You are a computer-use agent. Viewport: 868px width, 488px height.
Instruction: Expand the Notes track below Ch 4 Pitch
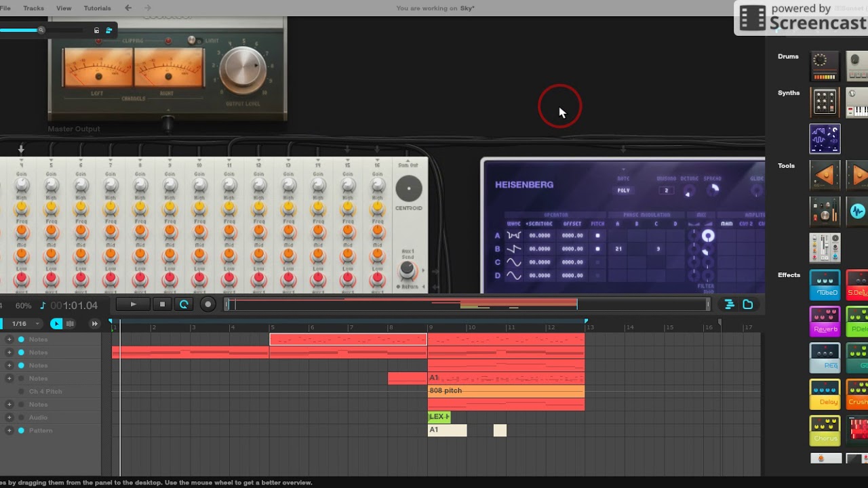[9, 405]
